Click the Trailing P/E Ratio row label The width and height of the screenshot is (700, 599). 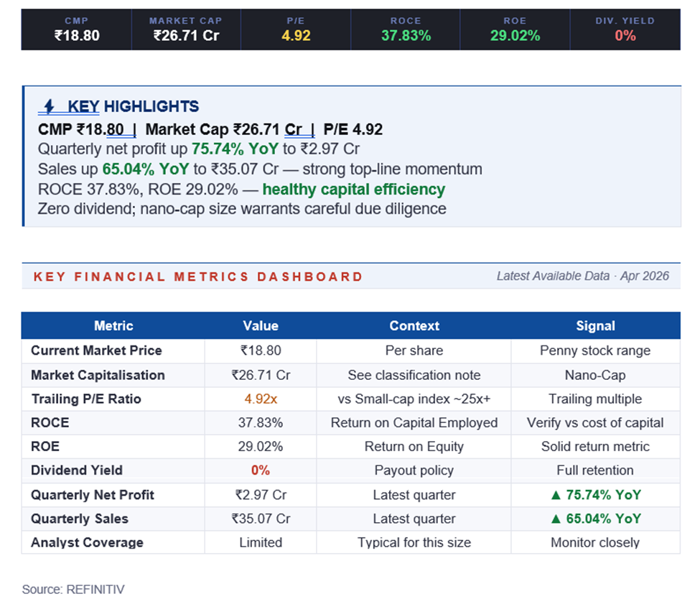point(86,399)
